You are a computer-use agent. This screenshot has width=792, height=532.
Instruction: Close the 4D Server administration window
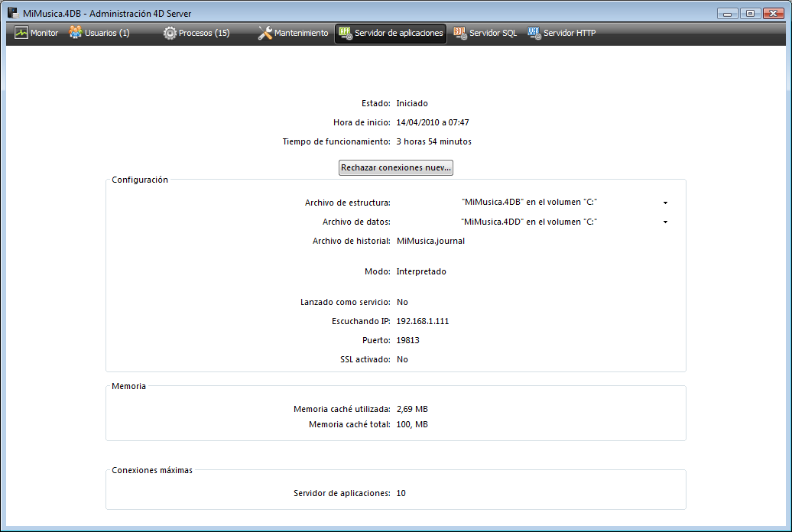click(774, 13)
